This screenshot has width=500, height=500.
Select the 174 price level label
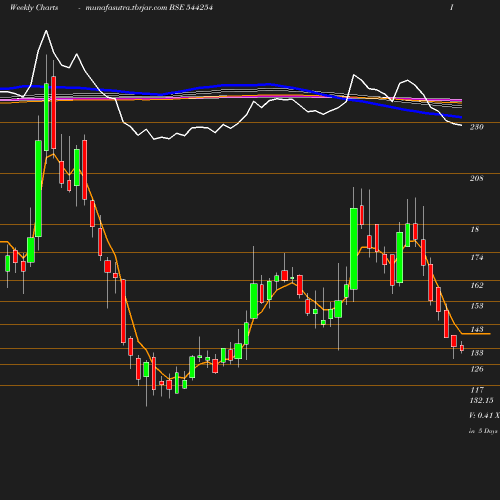[x=477, y=258]
